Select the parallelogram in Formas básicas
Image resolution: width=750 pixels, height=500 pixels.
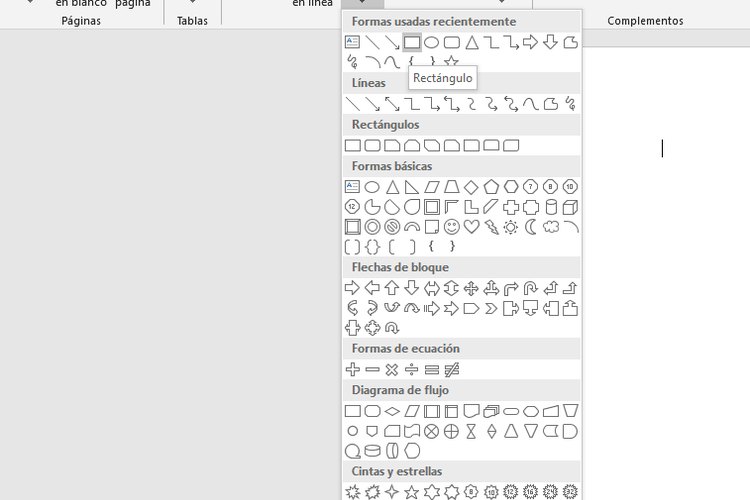431,187
